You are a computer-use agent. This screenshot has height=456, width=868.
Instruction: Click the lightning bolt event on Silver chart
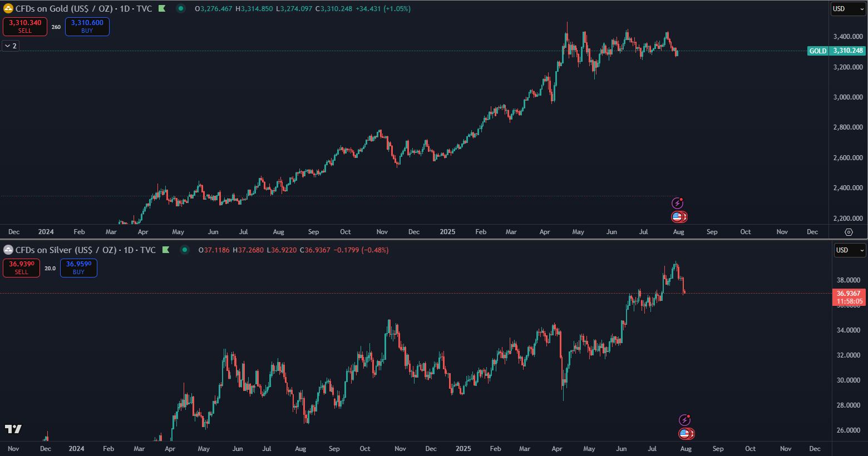[x=684, y=420]
